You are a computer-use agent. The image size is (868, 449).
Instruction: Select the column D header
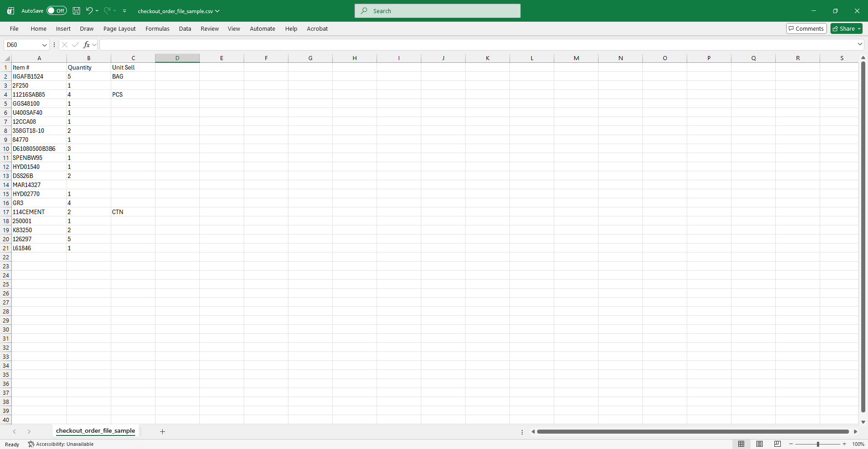177,58
